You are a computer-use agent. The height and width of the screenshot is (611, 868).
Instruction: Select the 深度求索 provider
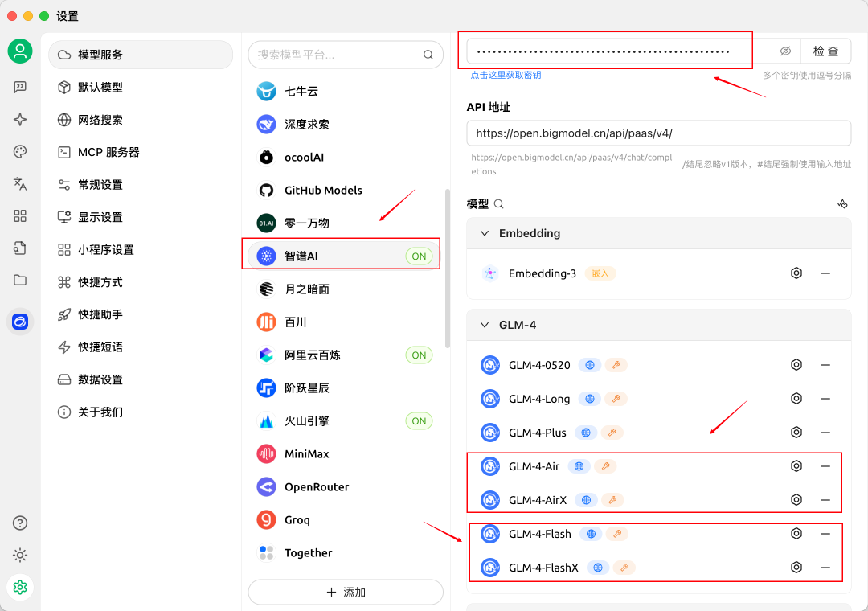coord(346,124)
